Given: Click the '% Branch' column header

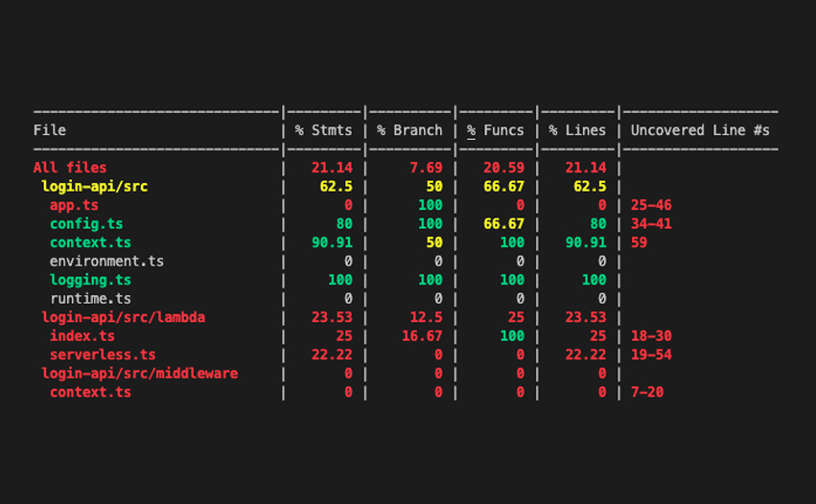Looking at the screenshot, I should tap(409, 130).
